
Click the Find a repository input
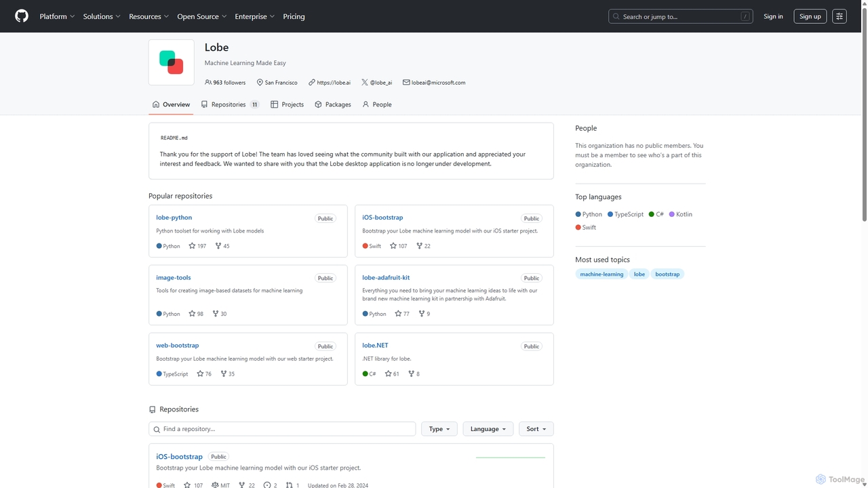(282, 429)
